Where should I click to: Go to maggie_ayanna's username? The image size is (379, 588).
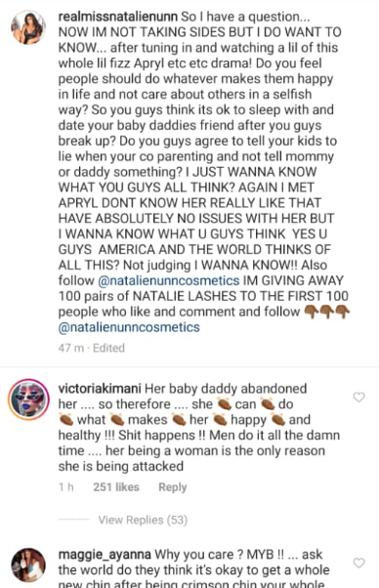[105, 554]
